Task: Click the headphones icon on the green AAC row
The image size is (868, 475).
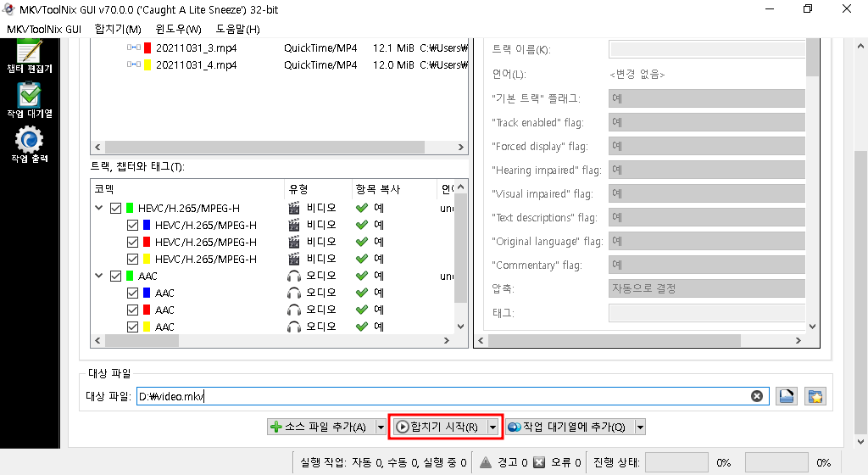Action: point(294,276)
